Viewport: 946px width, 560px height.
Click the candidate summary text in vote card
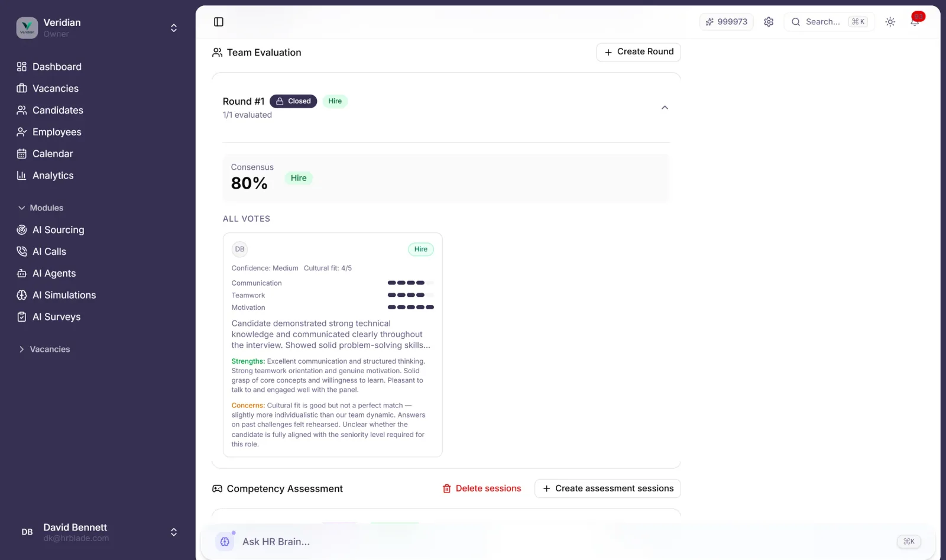coord(331,335)
